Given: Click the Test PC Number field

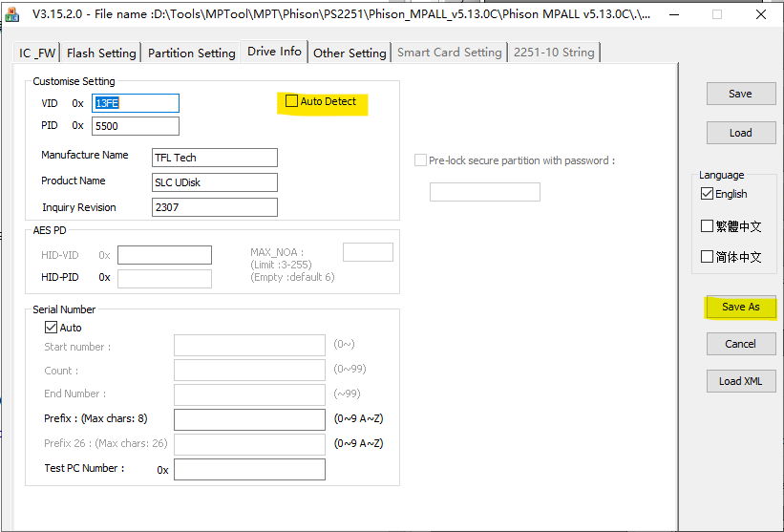Looking at the screenshot, I should [249, 469].
